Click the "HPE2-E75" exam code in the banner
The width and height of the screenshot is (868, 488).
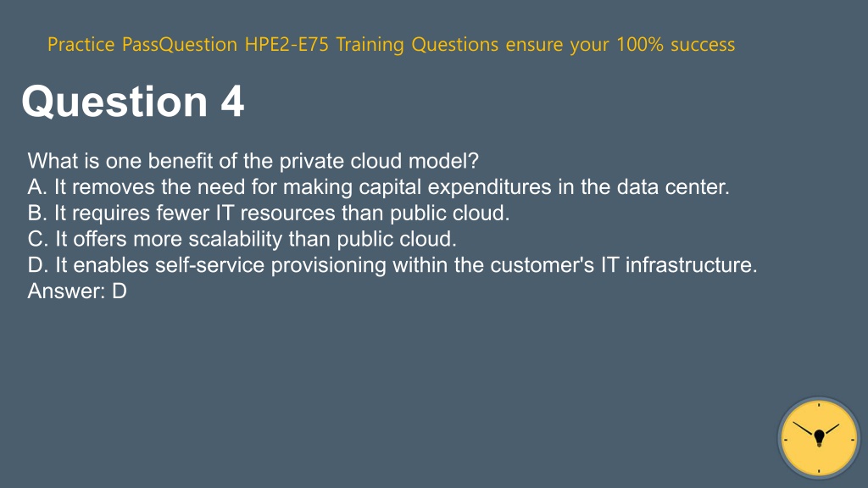tap(287, 44)
